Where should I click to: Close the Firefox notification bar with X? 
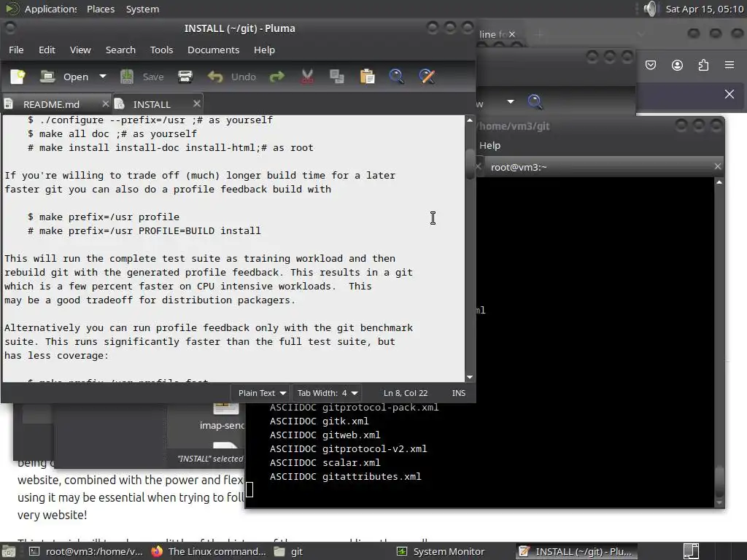729,94
